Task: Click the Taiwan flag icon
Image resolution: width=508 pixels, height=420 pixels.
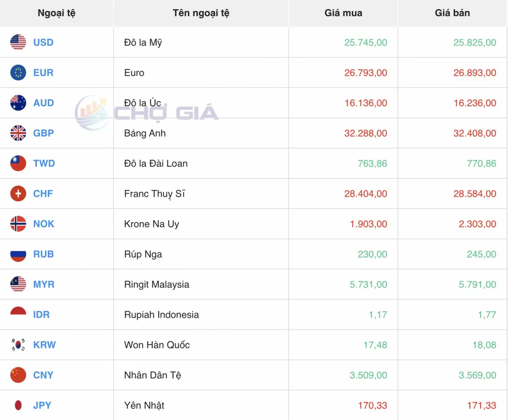Action: (x=18, y=163)
